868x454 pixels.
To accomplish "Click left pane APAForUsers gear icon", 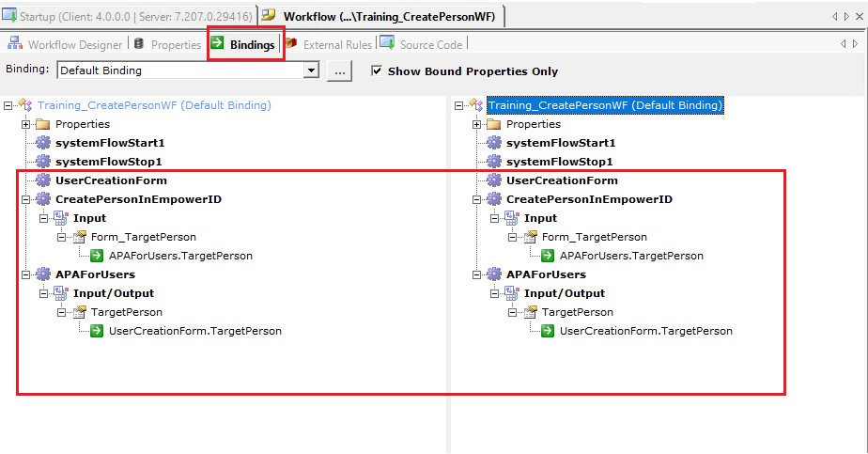I will click(x=43, y=274).
